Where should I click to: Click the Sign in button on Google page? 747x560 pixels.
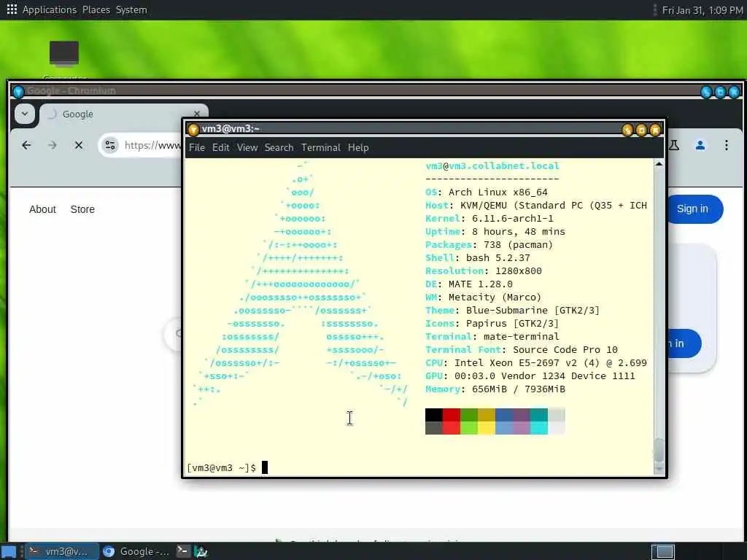694,209
